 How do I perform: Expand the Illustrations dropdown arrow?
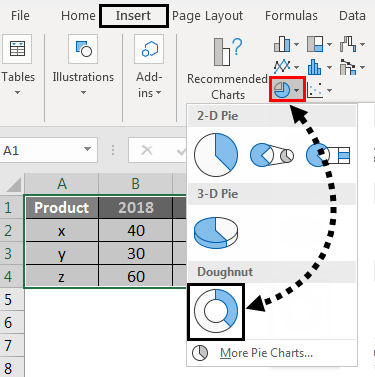coord(83,92)
